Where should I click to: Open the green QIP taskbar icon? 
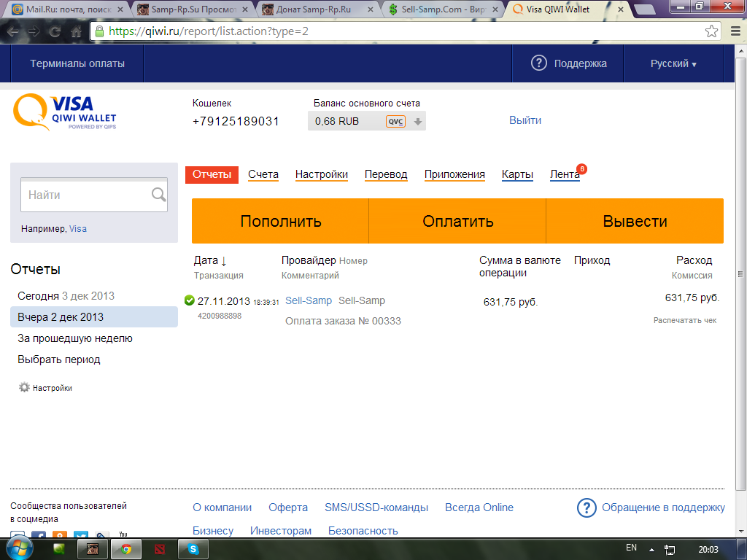click(59, 549)
